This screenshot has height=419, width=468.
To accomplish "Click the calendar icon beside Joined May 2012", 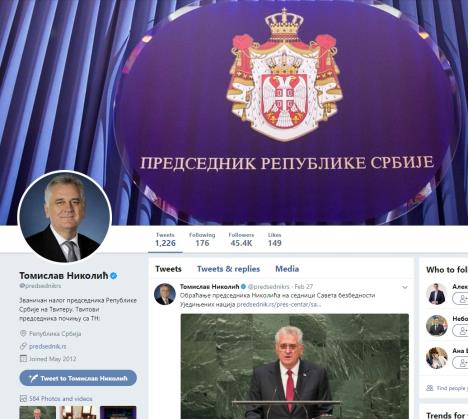I will click(x=23, y=359).
